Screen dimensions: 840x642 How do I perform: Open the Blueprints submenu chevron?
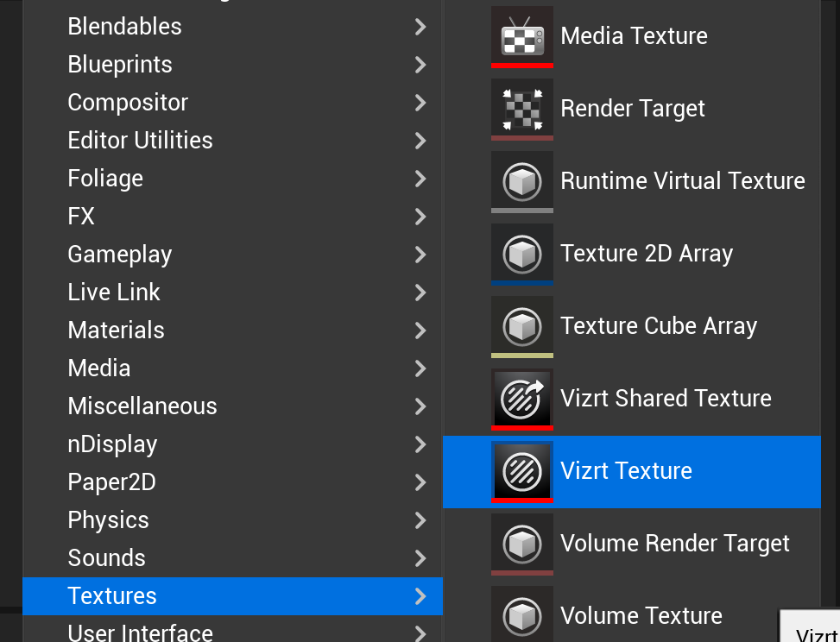(x=420, y=65)
